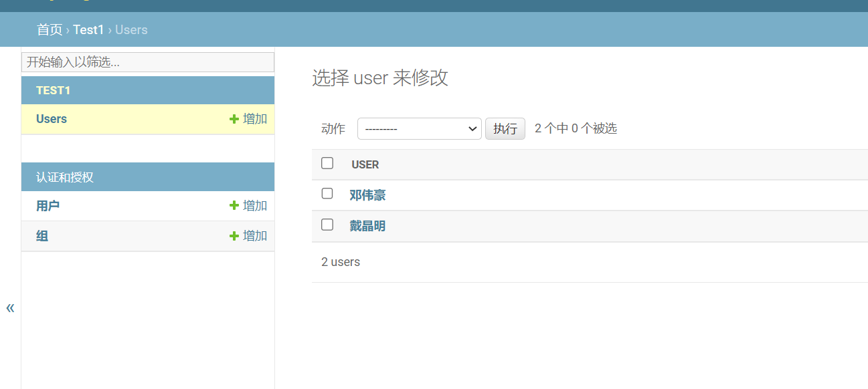Check the box for 邓伟豪
The height and width of the screenshot is (389, 868).
(x=327, y=194)
